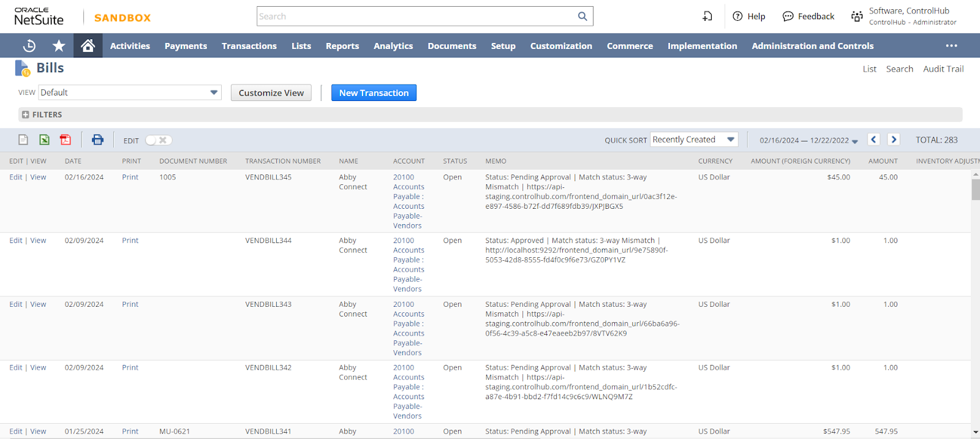This screenshot has width=980, height=439.
Task: Edit bill VENDBILL345
Action: pos(16,177)
